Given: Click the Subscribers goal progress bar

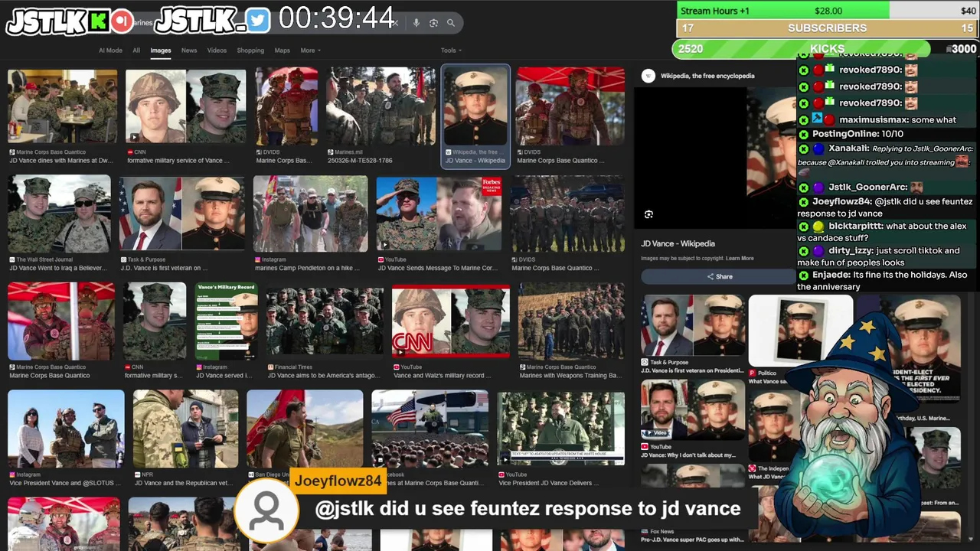Looking at the screenshot, I should tap(827, 28).
